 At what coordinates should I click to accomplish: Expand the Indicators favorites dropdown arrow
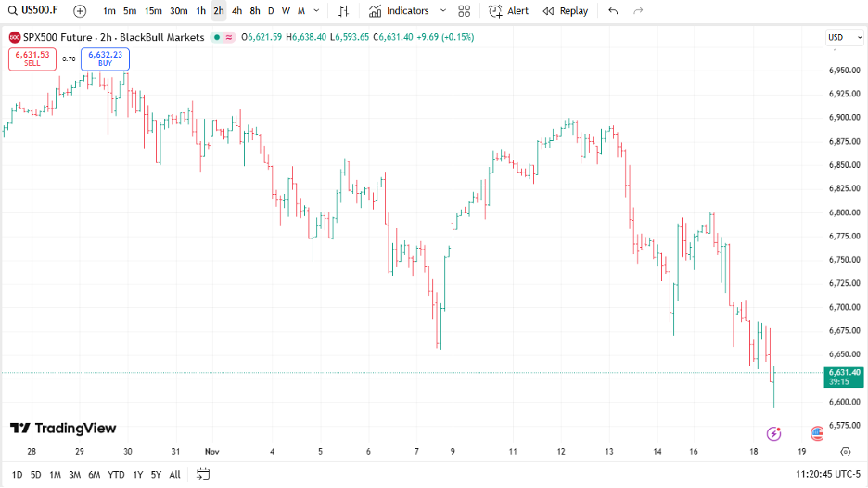coord(442,11)
